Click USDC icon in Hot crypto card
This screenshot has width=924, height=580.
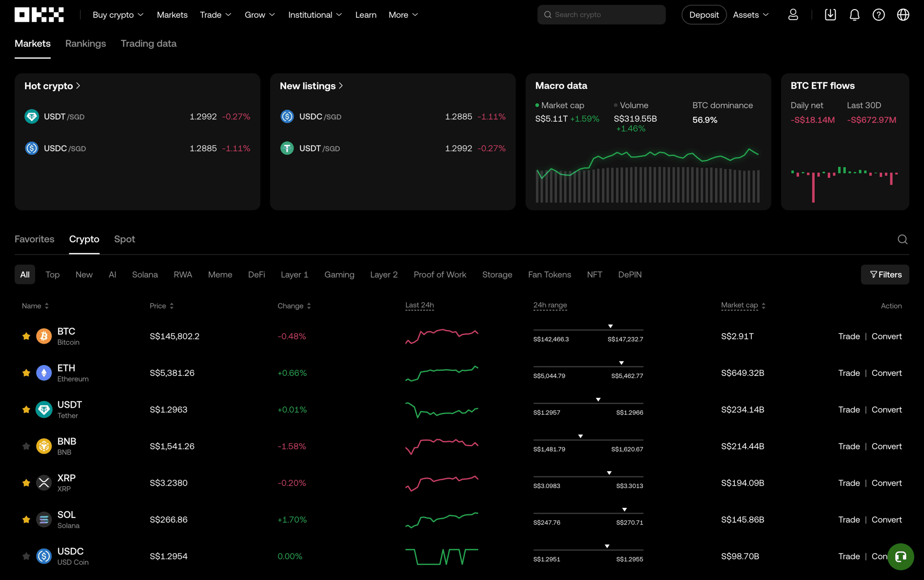[32, 148]
